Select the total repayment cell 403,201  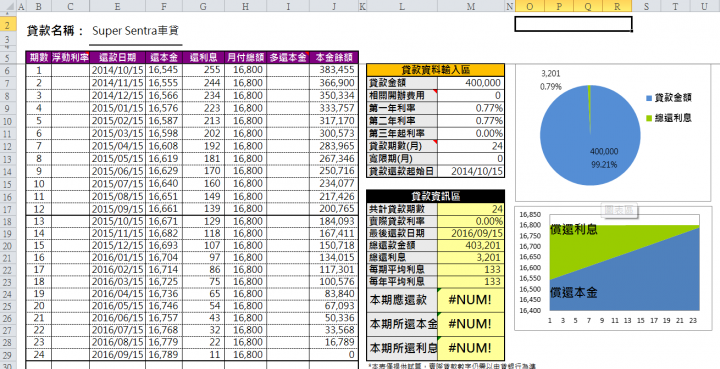(471, 246)
